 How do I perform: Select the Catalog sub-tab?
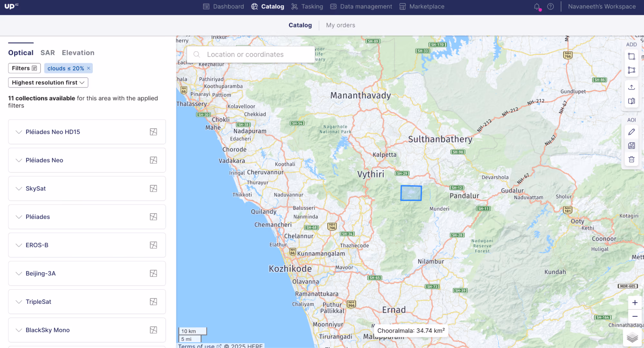300,25
